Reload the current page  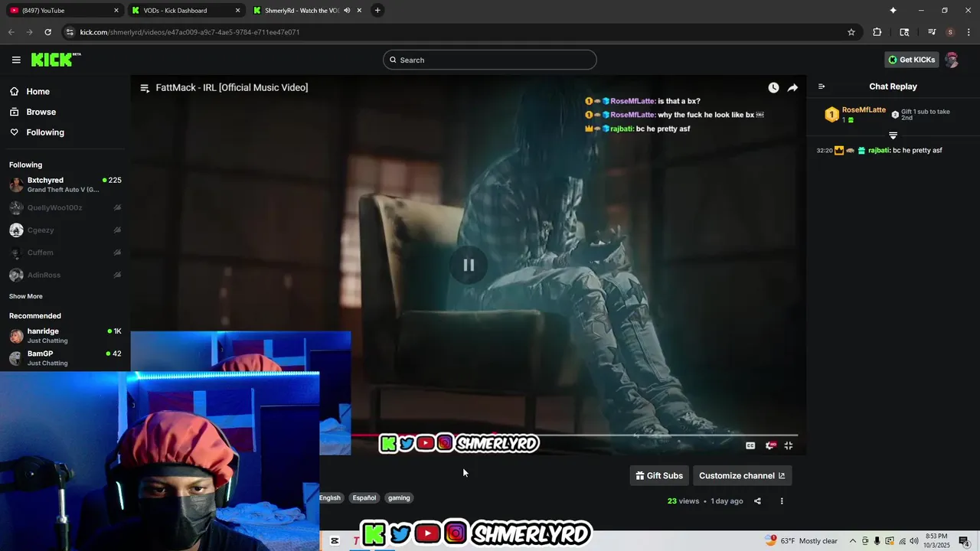(47, 32)
